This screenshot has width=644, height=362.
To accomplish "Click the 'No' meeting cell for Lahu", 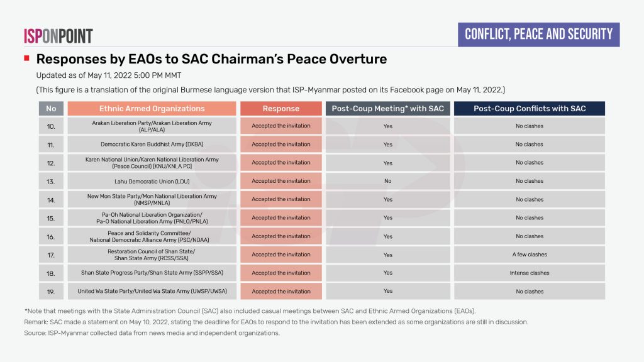I will [387, 181].
